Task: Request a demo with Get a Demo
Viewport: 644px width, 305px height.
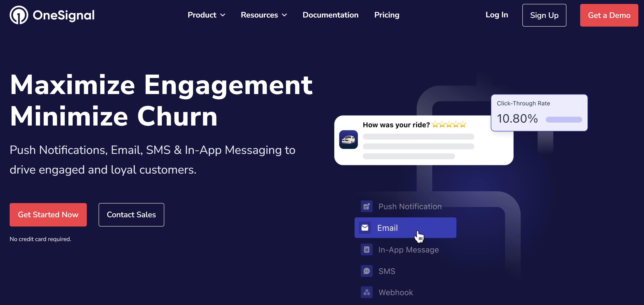Action: tap(609, 15)
